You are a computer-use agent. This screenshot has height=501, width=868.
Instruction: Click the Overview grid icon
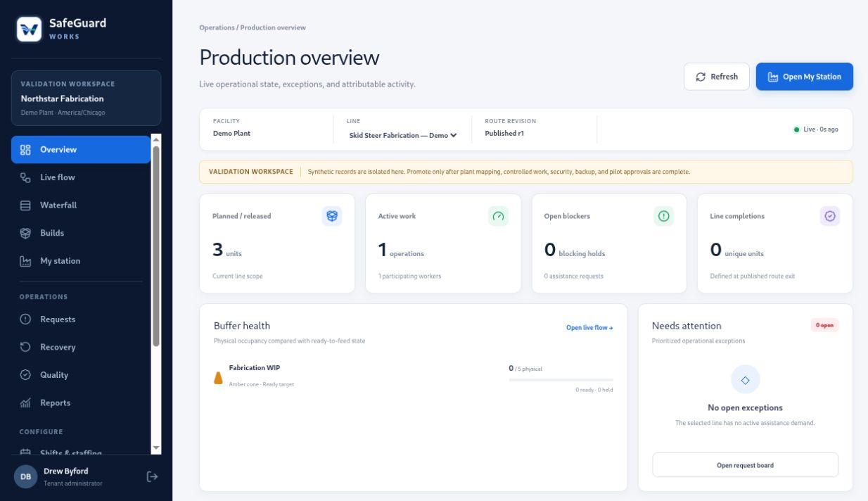(x=25, y=149)
